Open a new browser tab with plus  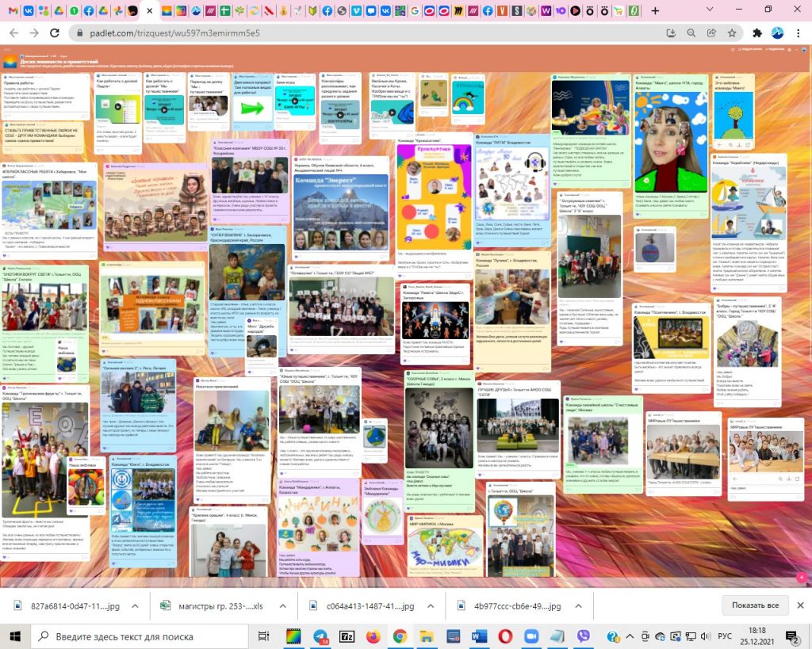tap(655, 10)
